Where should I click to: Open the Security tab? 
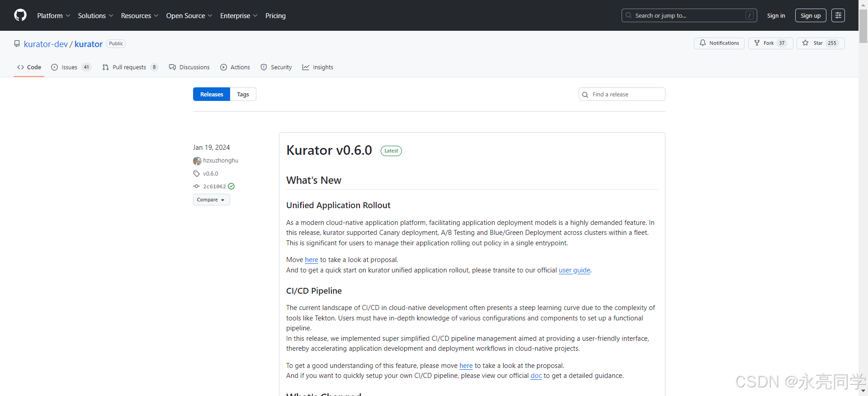(x=276, y=67)
